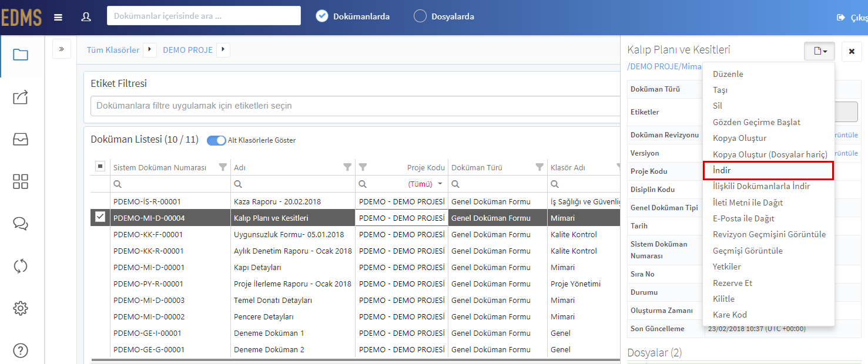
Task: Click the Tüm Klasörler breadcrumb link
Action: 113,50
